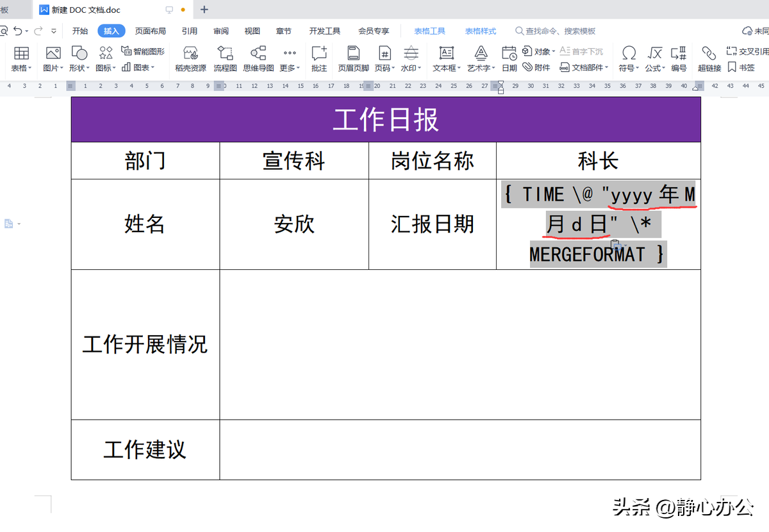769x532 pixels.
Task: Click the 更多 three-dots icon
Action: [290, 53]
